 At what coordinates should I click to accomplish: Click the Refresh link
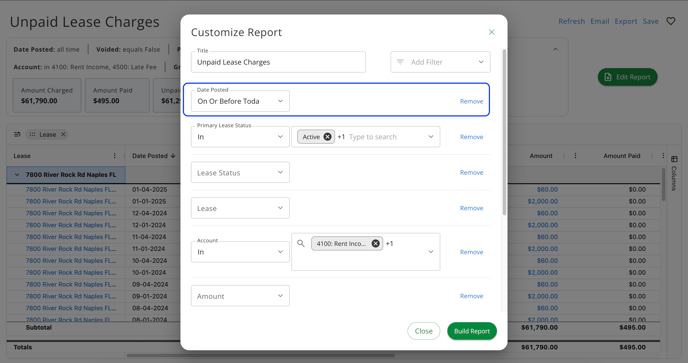point(571,21)
